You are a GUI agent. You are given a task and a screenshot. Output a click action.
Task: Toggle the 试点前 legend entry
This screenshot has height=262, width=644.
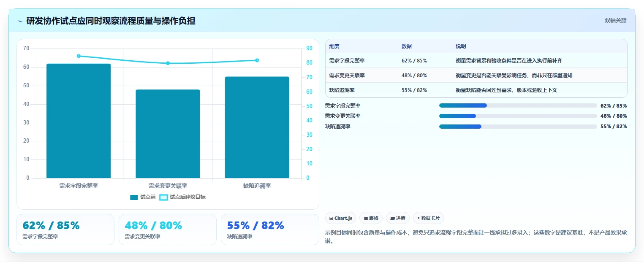(143, 197)
